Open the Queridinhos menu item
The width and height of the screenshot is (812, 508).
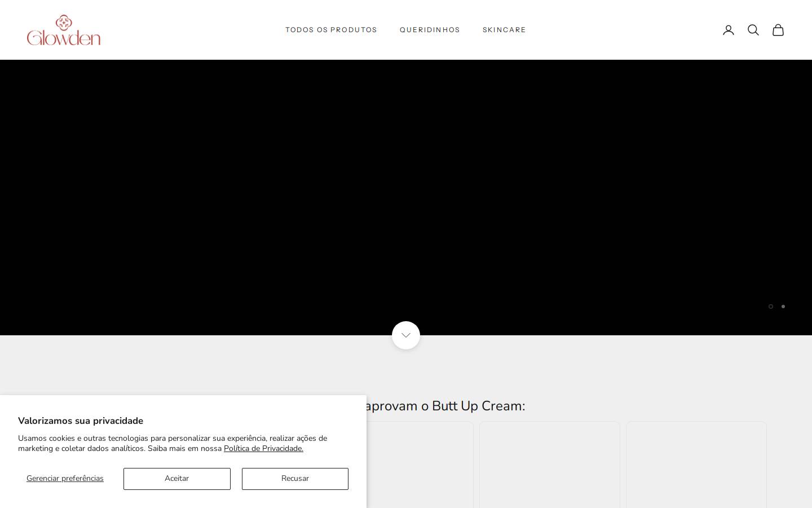click(x=430, y=30)
